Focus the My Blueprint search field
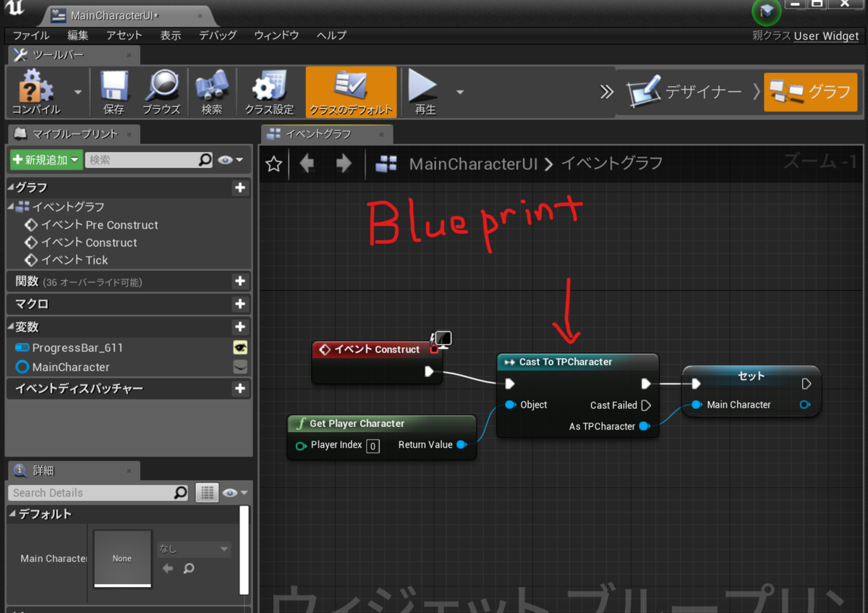 (149, 160)
